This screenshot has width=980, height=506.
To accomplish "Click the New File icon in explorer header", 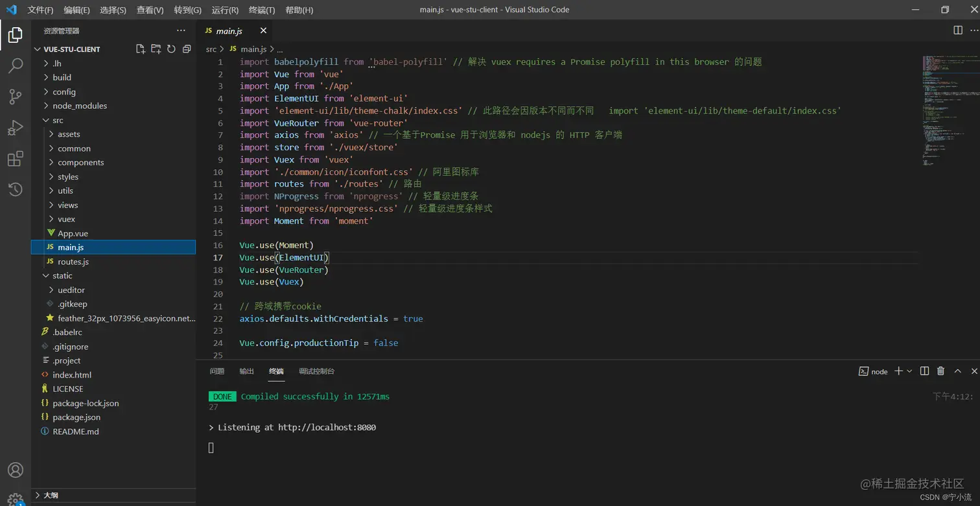I will (141, 49).
